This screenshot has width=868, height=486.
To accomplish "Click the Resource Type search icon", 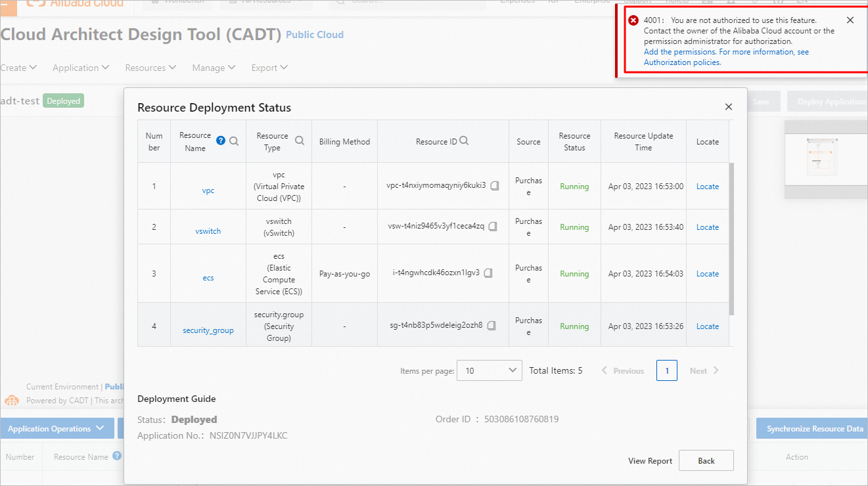I will tap(300, 141).
